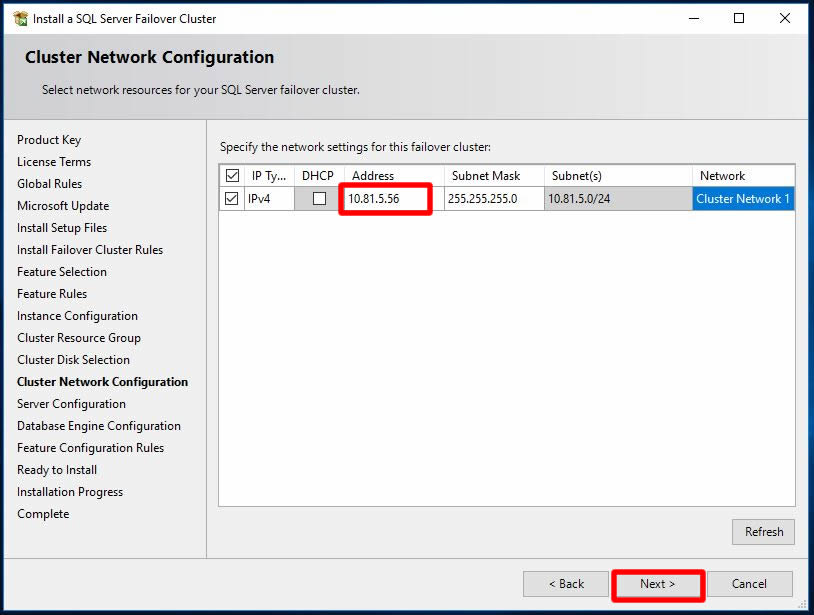This screenshot has height=615, width=814.
Task: Click the Ready to Install step
Action: pos(57,470)
